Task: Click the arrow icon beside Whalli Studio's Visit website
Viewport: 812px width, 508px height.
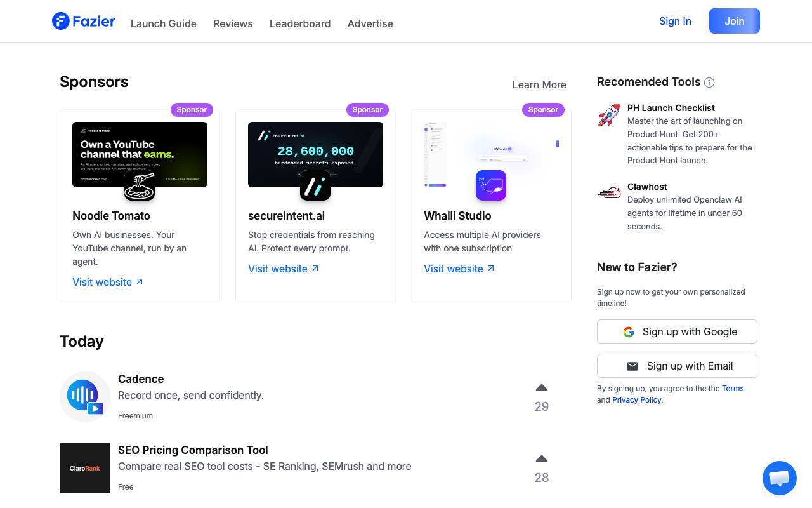Action: [491, 268]
